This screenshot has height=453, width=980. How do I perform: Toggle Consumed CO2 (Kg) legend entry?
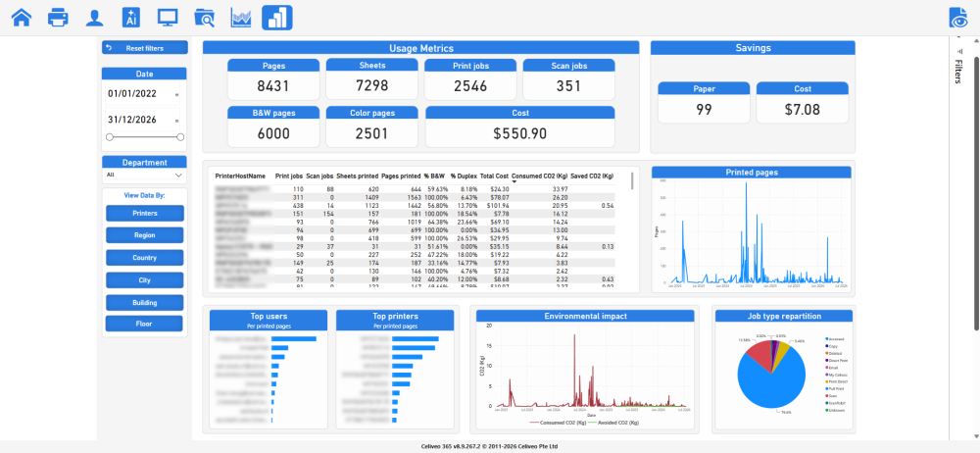[559, 423]
